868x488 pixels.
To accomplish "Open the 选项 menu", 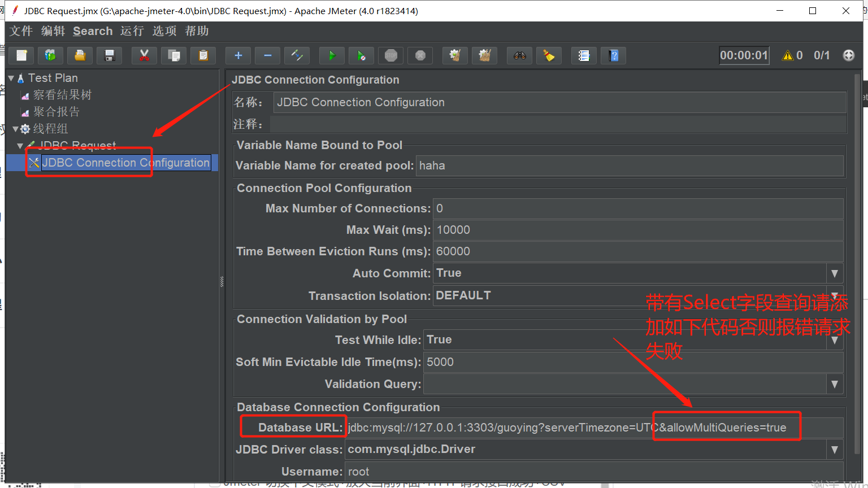I will tap(164, 31).
